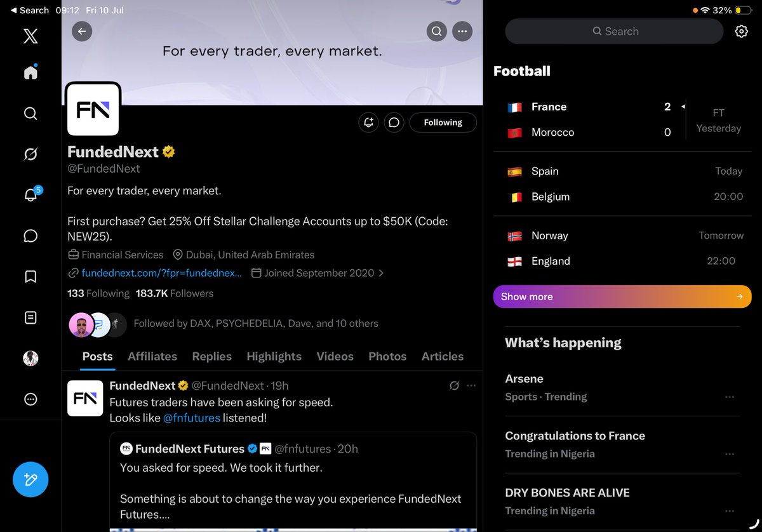The height and width of the screenshot is (532, 762).
Task: Tap the Wi-Fi indicator in status bar
Action: (x=705, y=10)
